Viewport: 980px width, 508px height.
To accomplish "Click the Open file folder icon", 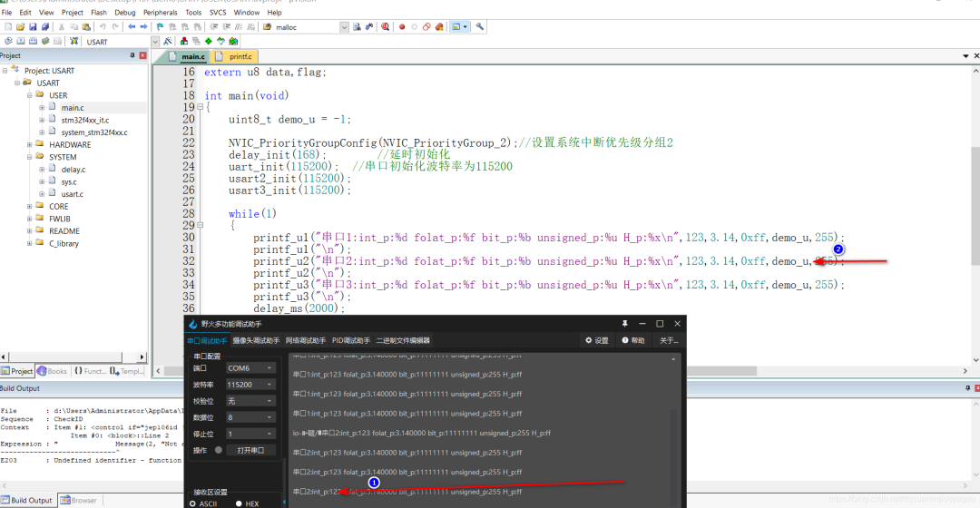I will (x=21, y=27).
